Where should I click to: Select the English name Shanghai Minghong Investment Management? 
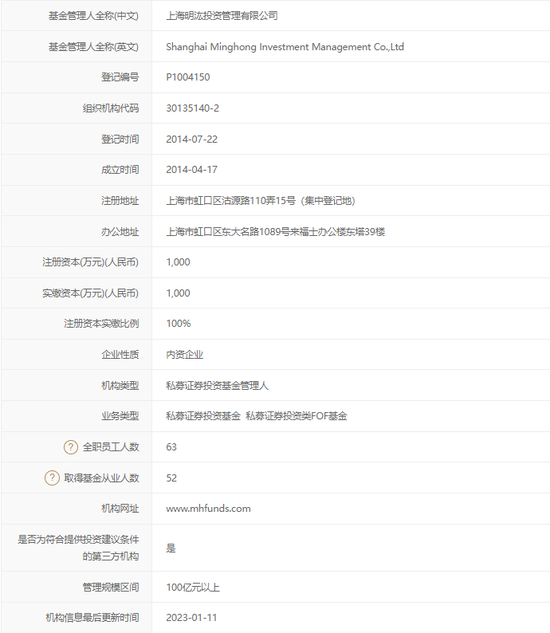pos(285,47)
